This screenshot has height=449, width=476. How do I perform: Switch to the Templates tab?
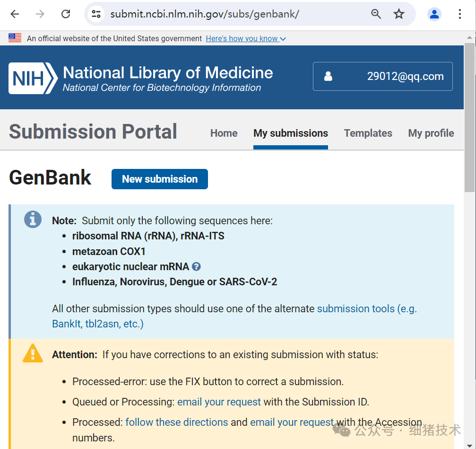point(368,133)
